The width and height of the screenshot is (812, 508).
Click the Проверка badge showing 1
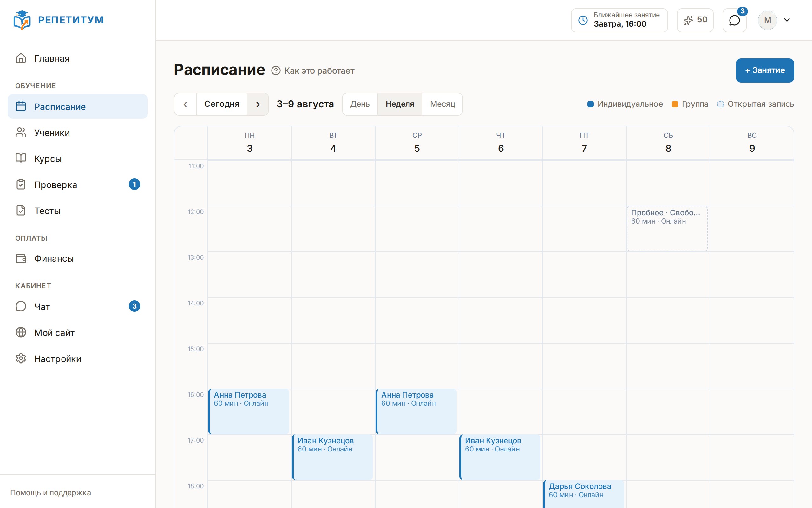click(134, 184)
